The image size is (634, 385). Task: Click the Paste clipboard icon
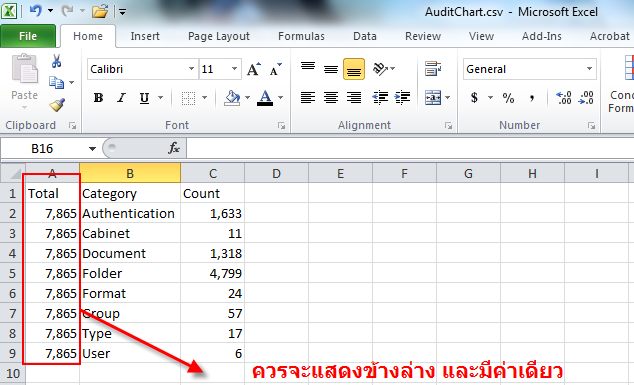tap(24, 69)
